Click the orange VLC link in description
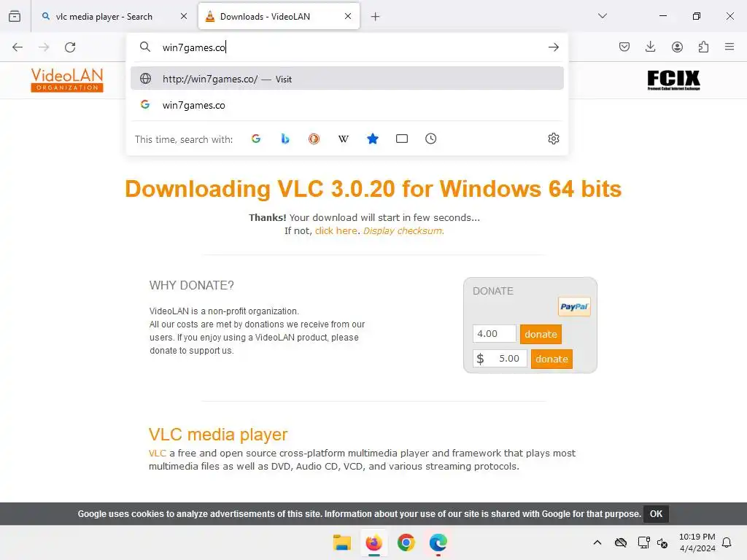747x560 pixels. pos(158,453)
